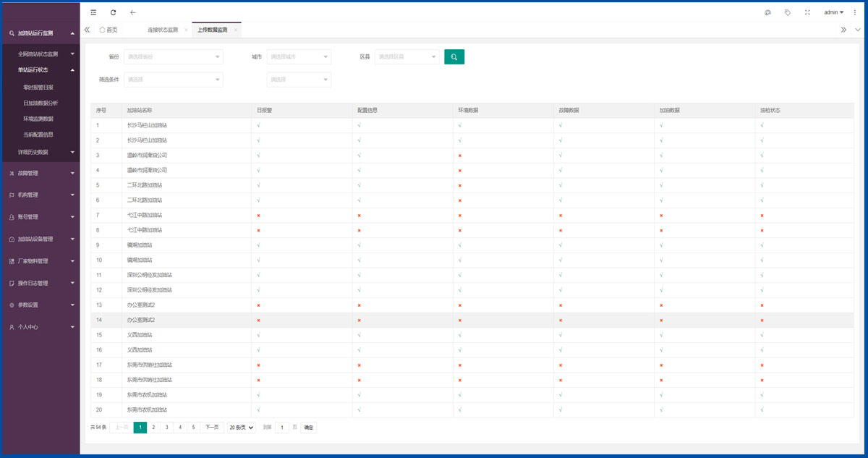Open the theme palette icon
This screenshot has height=458, width=868.
click(x=767, y=12)
